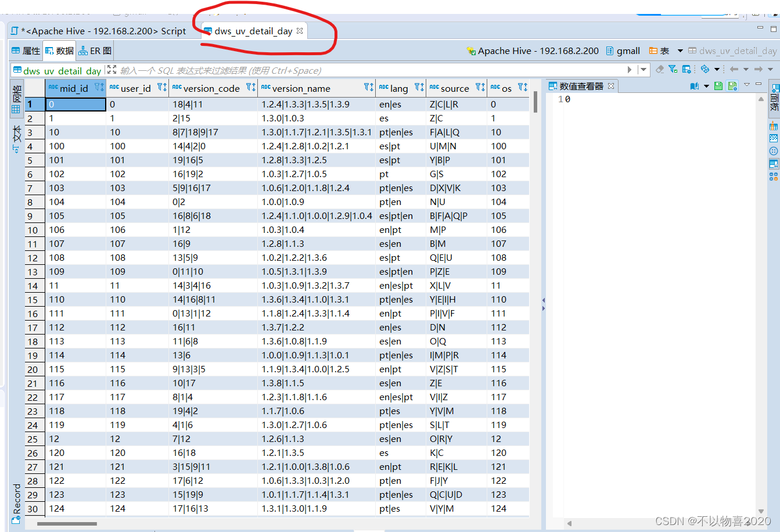This screenshot has width=780, height=532.
Task: Click the expand filter panel icon
Action: (112, 70)
